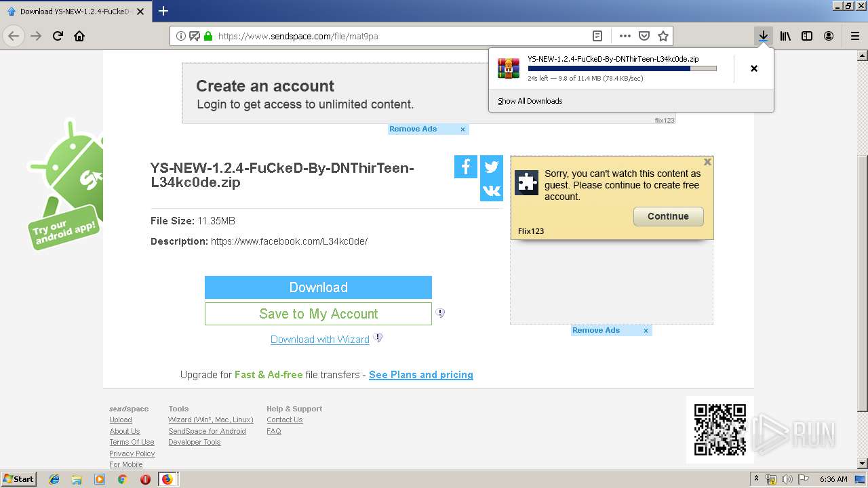Toggle reader view in the address bar
This screenshot has height=488, width=868.
click(x=597, y=36)
